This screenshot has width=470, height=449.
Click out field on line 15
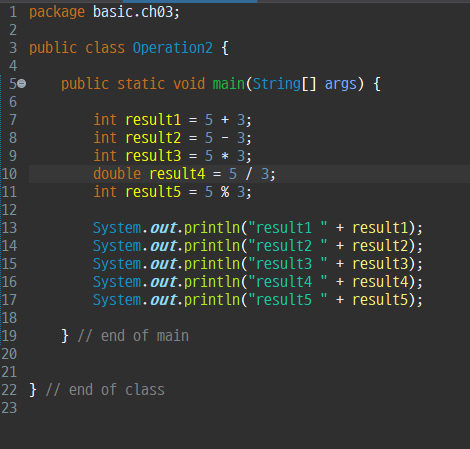(163, 264)
